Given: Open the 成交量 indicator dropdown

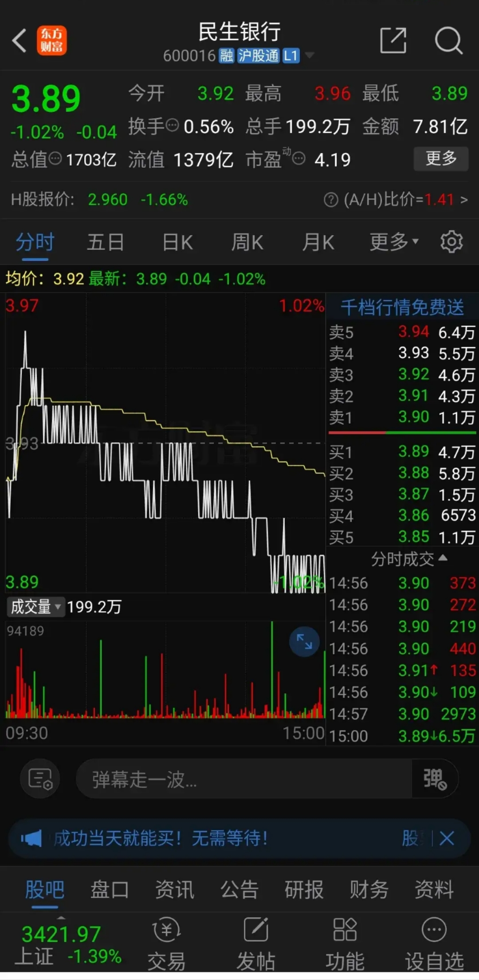Looking at the screenshot, I should (35, 607).
